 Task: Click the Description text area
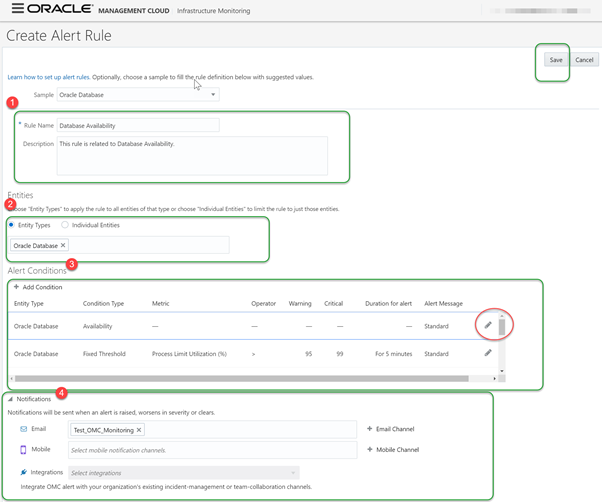tap(192, 156)
